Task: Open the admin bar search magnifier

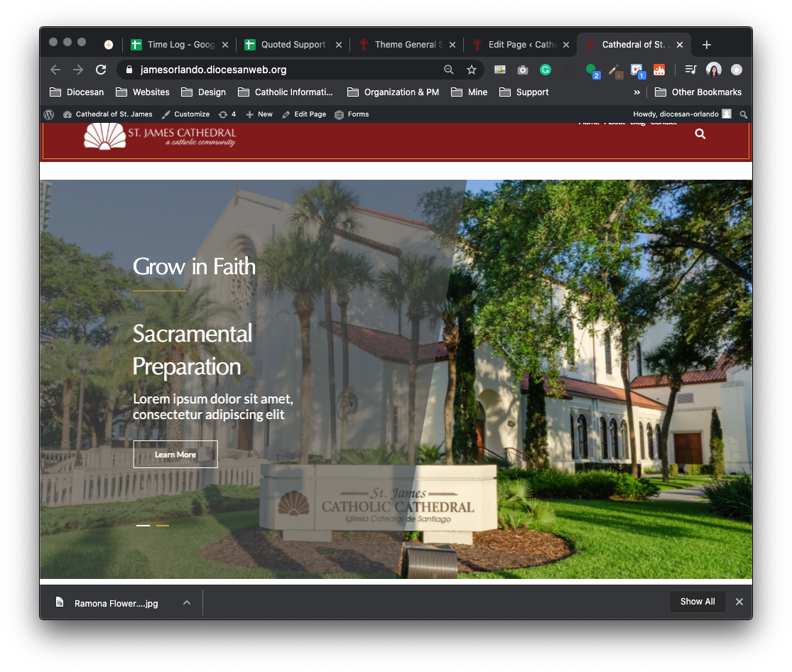Action: [x=744, y=114]
